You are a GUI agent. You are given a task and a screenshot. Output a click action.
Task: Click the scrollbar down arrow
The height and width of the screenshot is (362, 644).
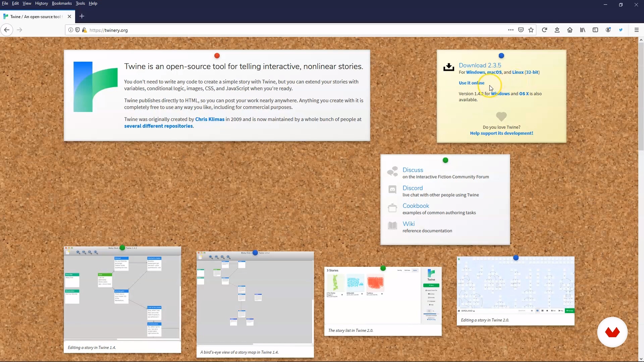[641, 359]
